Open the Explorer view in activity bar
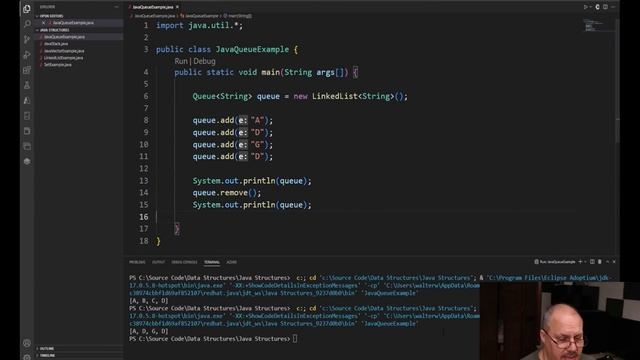640x360 pixels. 27,9
